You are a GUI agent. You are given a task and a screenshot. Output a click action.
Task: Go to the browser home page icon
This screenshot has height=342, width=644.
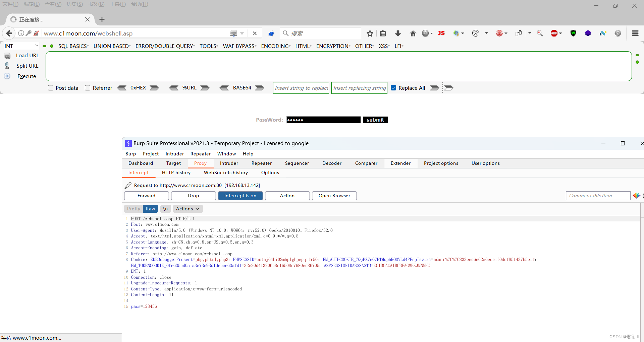pos(413,33)
